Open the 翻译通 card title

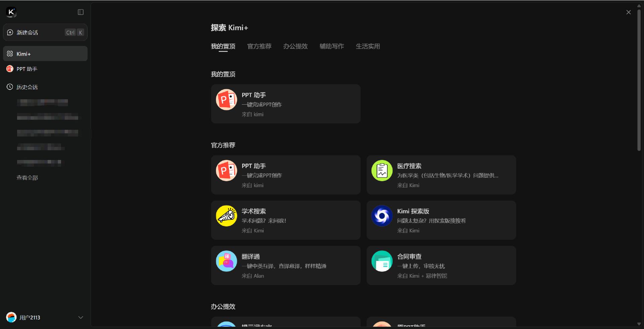[x=251, y=257]
